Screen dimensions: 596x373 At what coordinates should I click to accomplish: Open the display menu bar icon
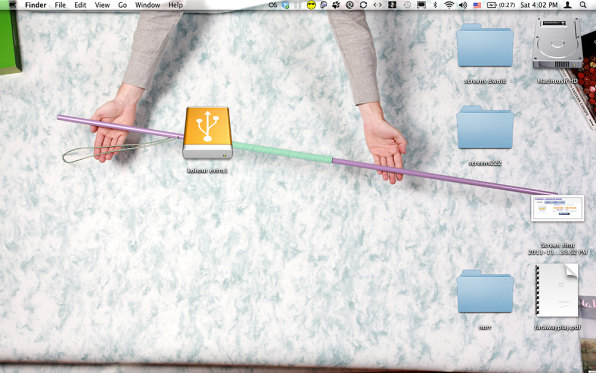(x=421, y=5)
